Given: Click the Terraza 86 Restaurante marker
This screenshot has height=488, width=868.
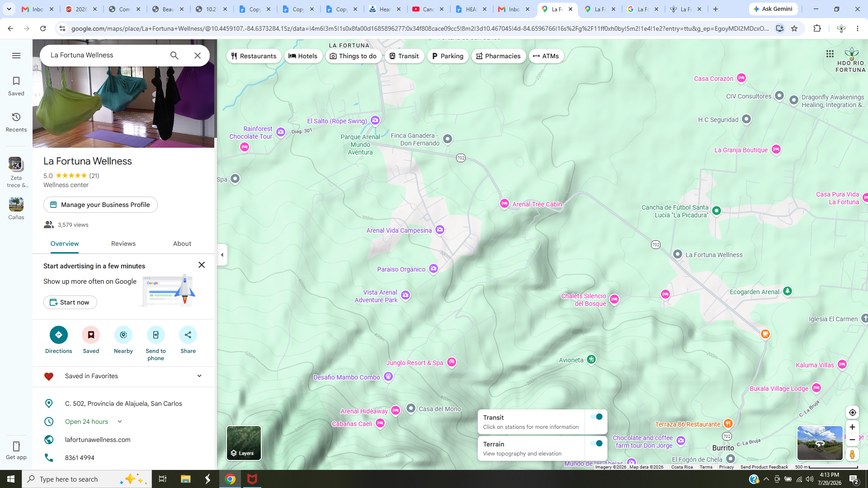Looking at the screenshot, I should pyautogui.click(x=728, y=424).
